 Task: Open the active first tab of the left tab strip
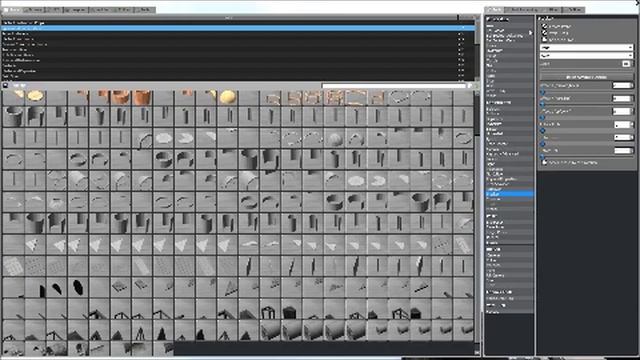(x=12, y=9)
